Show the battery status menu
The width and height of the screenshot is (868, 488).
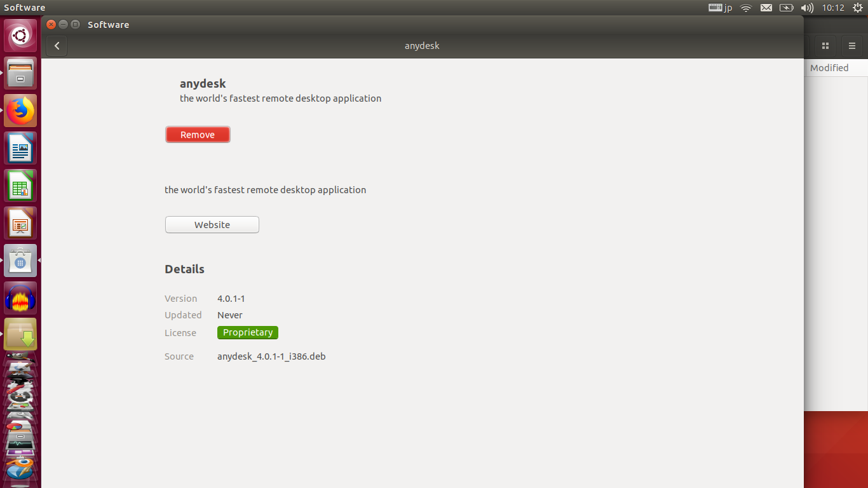pos(787,8)
